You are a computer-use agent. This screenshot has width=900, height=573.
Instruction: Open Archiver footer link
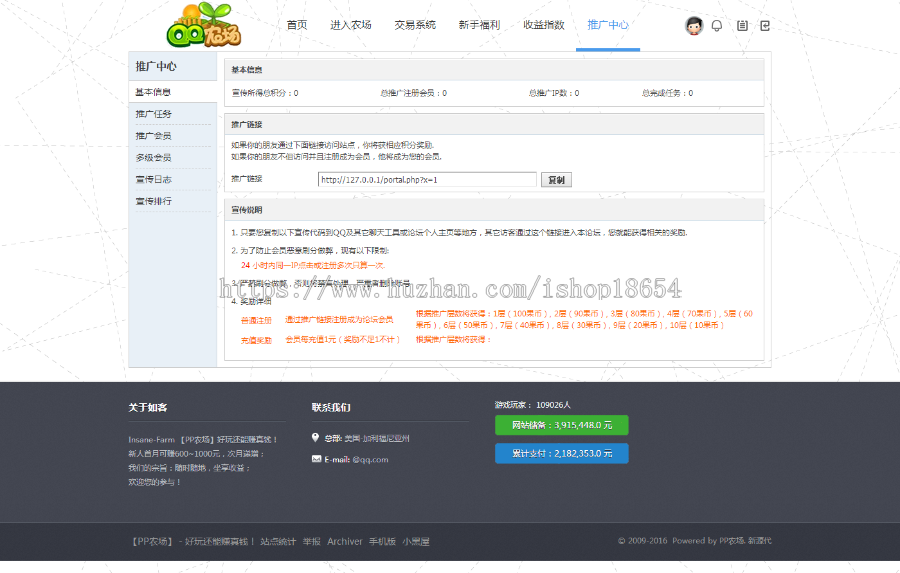[344, 541]
